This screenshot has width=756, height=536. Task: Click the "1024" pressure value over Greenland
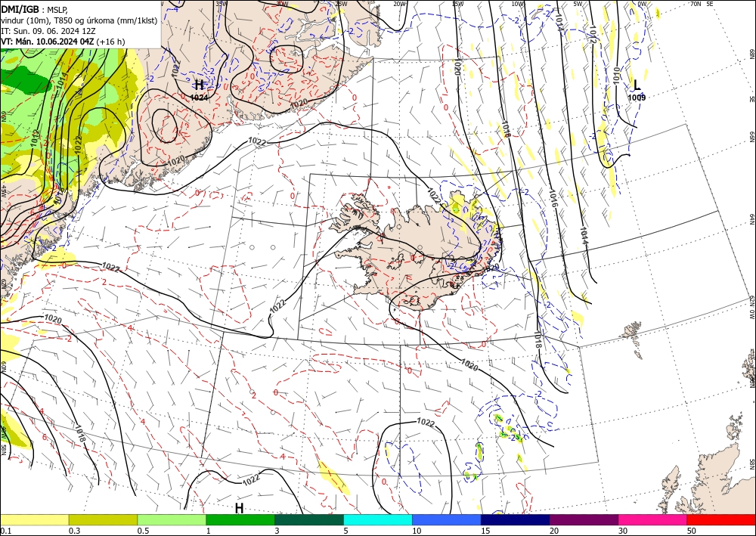point(199,98)
